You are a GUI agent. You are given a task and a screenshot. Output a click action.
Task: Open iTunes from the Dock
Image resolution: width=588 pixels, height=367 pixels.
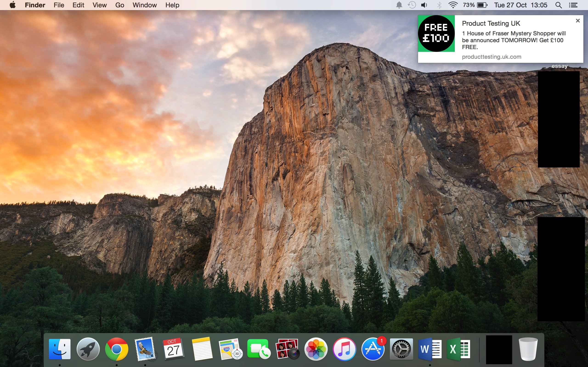(x=344, y=349)
